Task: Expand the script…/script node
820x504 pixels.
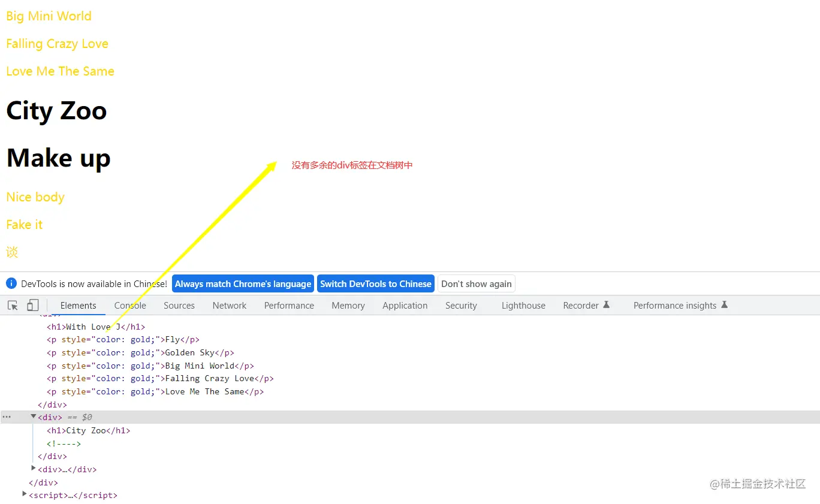Action: tap(25, 494)
